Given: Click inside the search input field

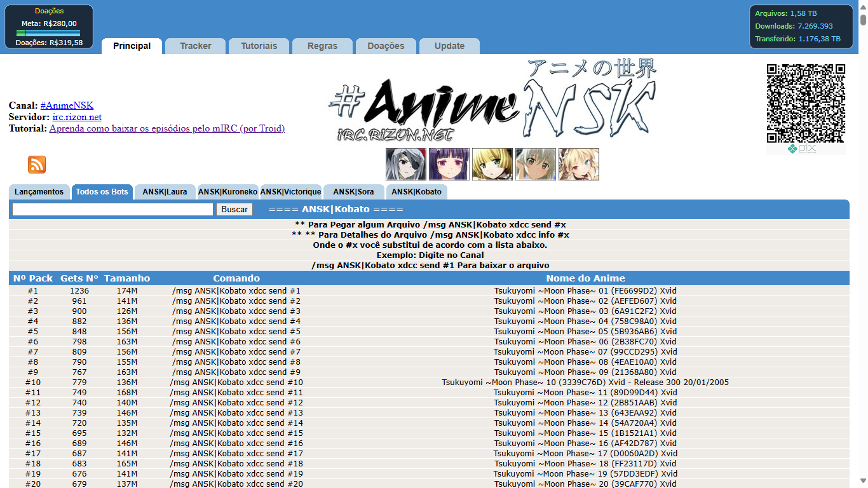Looking at the screenshot, I should coord(112,209).
